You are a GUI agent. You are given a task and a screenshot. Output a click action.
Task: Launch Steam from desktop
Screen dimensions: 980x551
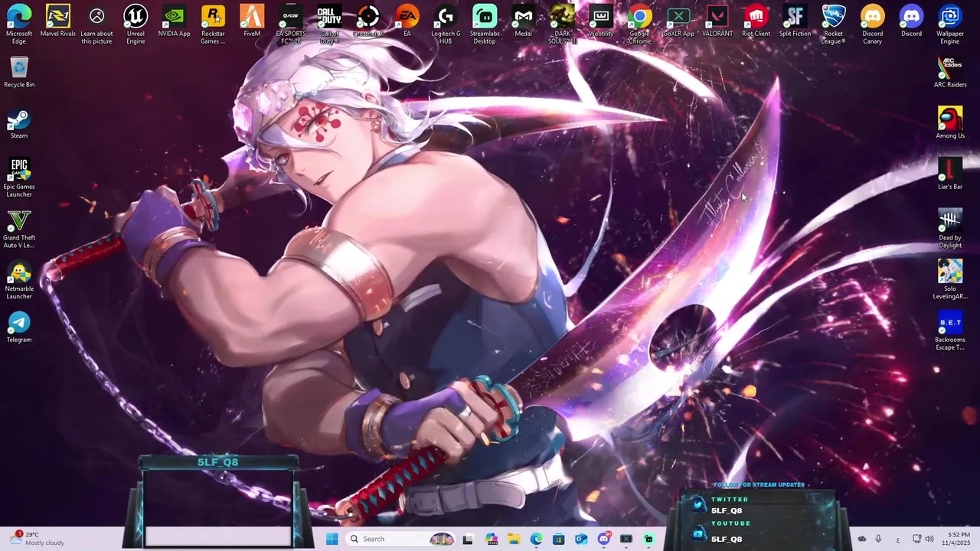[19, 123]
